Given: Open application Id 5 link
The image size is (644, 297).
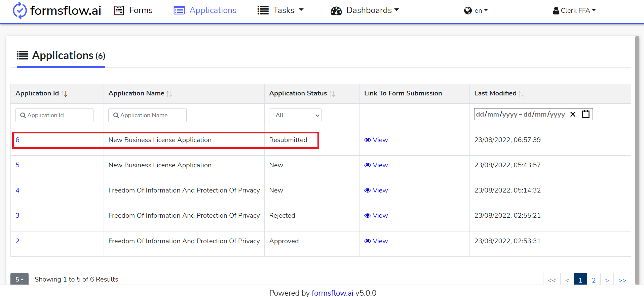Looking at the screenshot, I should point(17,165).
